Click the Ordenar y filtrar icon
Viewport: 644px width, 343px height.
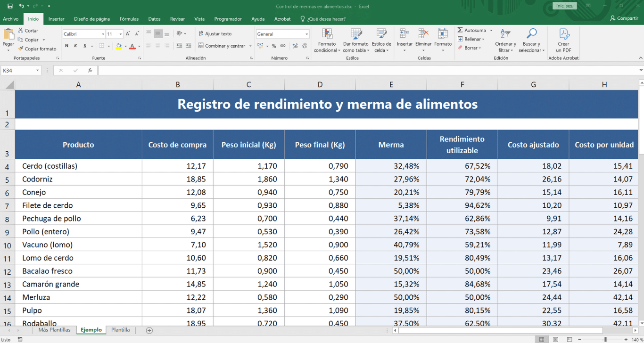point(505,34)
